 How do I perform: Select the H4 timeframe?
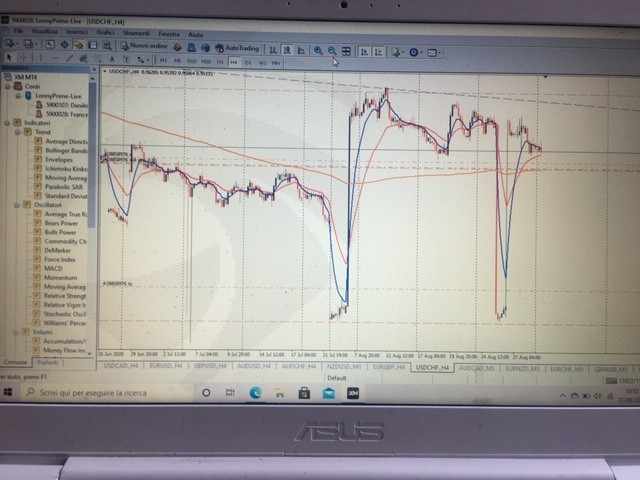click(233, 62)
